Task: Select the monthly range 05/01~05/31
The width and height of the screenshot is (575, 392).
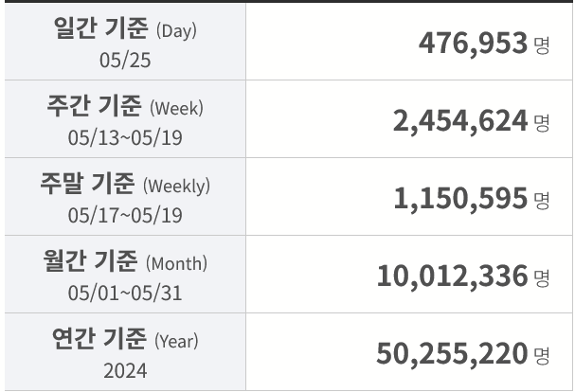Action: coord(125,293)
